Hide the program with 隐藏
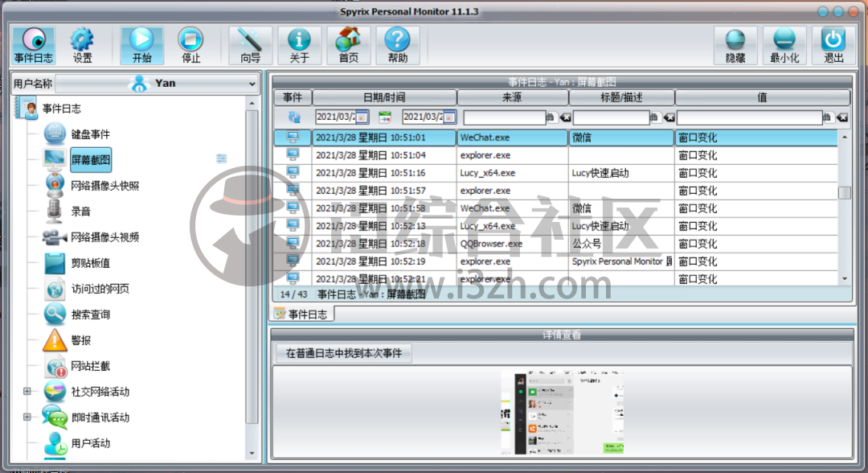The width and height of the screenshot is (868, 473). click(735, 45)
